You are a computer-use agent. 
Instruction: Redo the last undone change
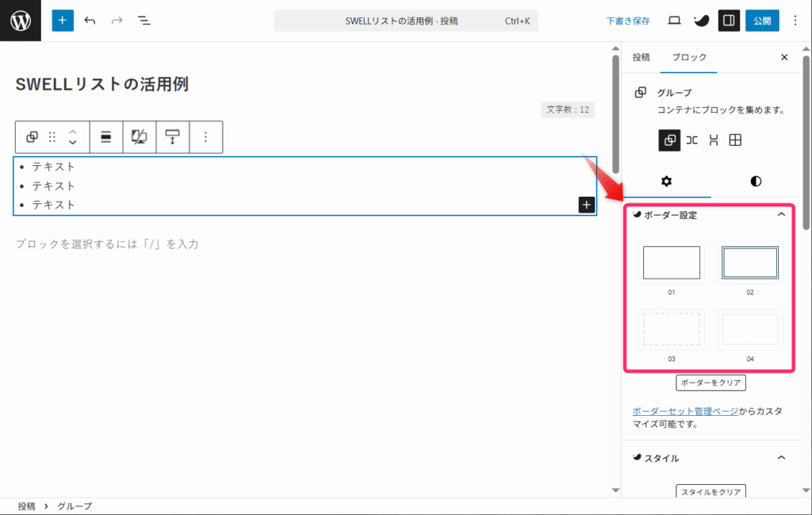[117, 21]
